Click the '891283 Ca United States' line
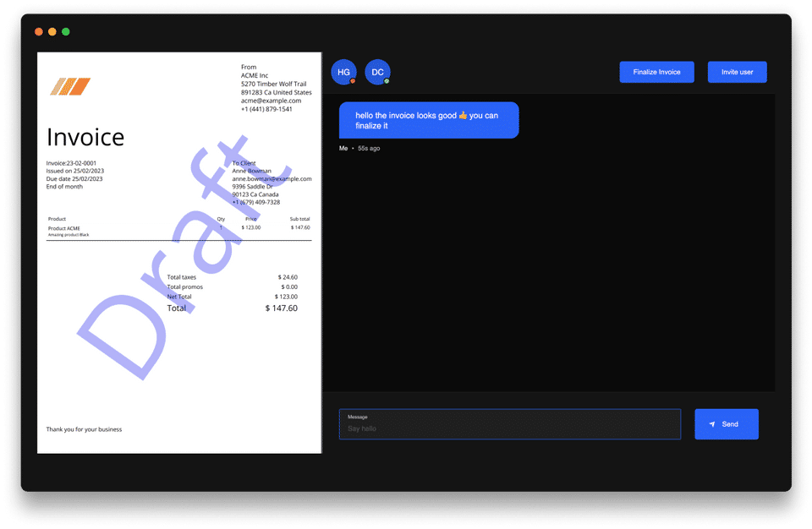812x529 pixels. click(x=276, y=92)
